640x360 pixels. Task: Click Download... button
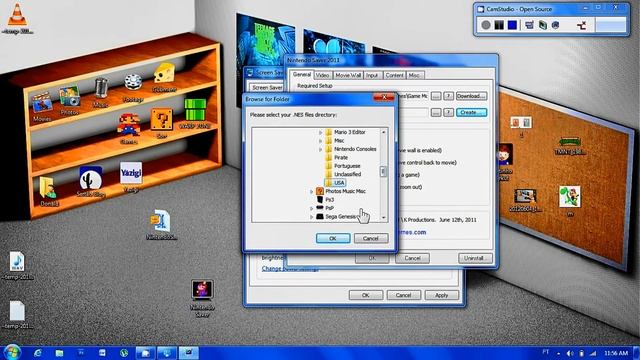[471, 96]
